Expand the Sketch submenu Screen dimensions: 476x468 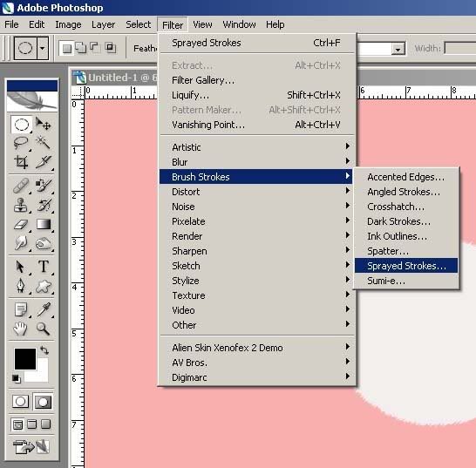[256, 266]
